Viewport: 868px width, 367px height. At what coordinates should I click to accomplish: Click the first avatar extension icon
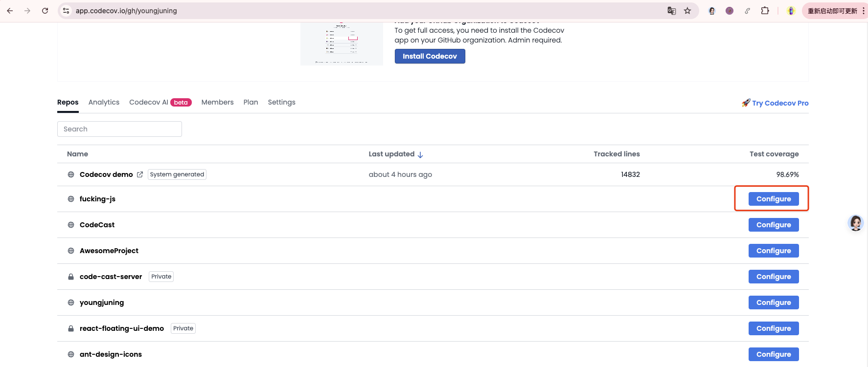coord(712,11)
